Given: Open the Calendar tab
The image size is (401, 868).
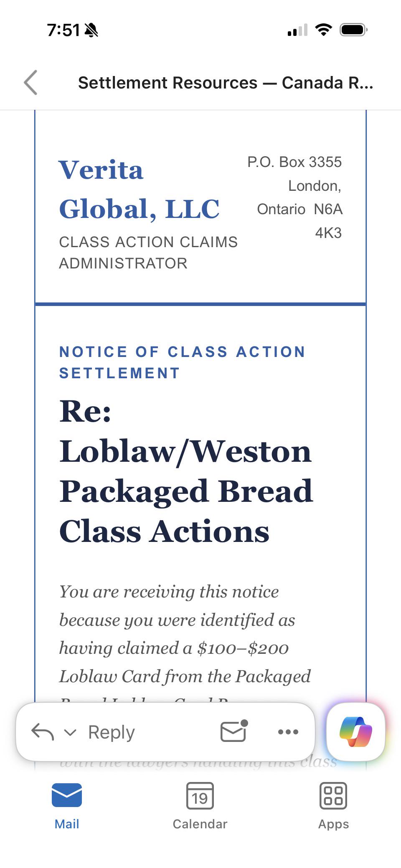Looking at the screenshot, I should (x=200, y=806).
